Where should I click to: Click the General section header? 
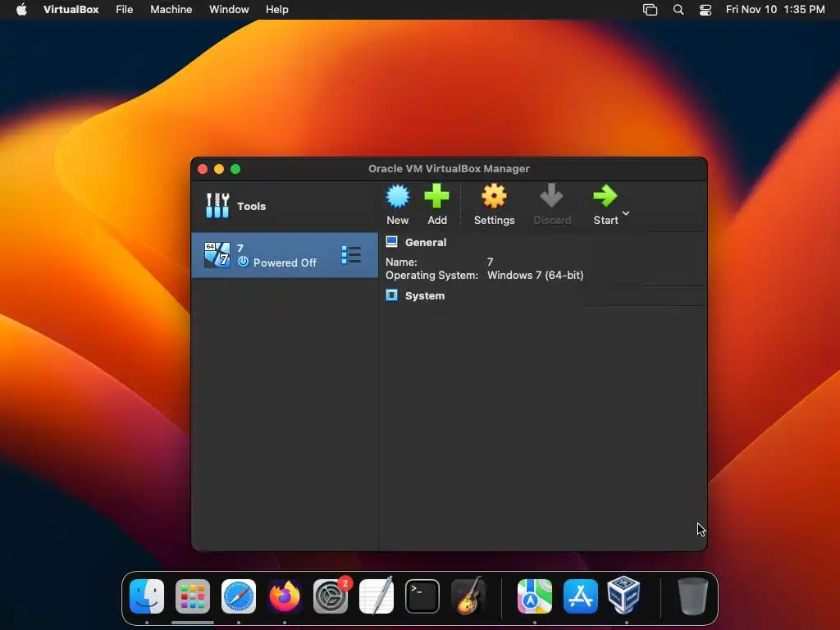(426, 242)
